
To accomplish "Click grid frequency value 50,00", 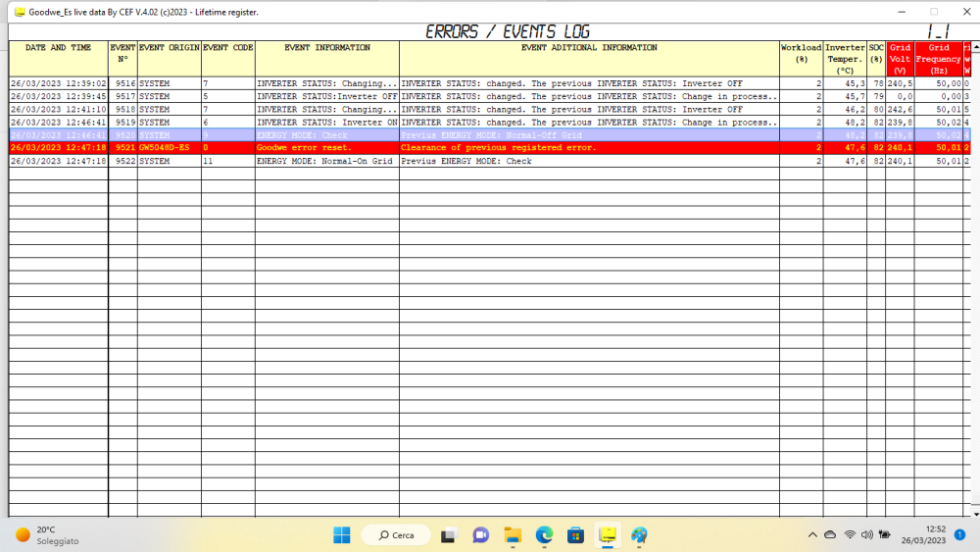I will coord(939,83).
